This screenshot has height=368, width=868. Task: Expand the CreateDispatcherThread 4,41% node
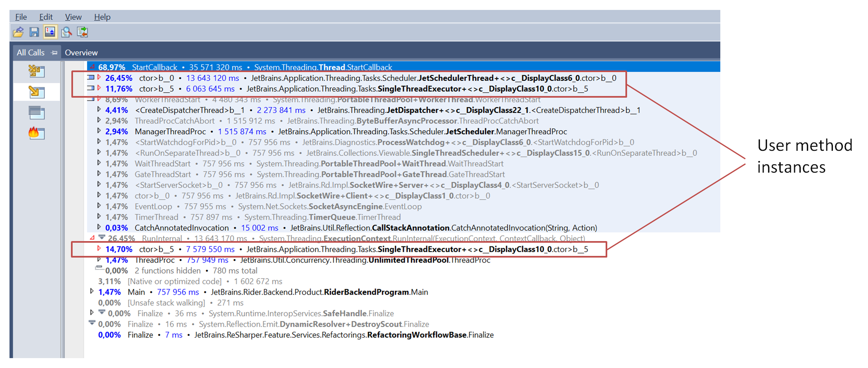tap(99, 110)
